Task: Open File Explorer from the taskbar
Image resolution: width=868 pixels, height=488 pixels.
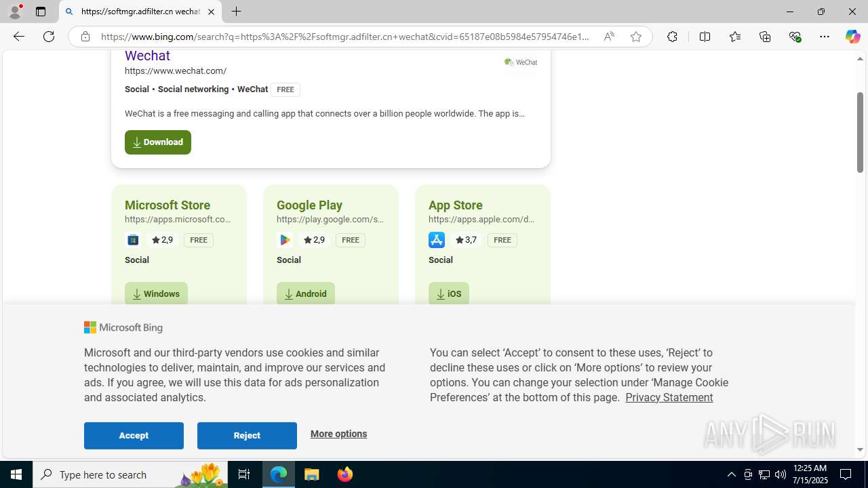Action: 312,474
